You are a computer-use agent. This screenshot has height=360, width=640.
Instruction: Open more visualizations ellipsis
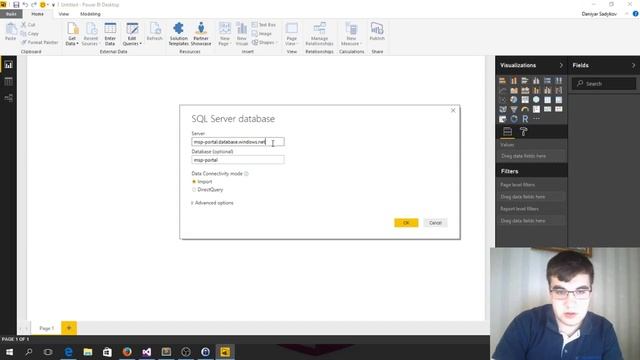click(x=536, y=119)
